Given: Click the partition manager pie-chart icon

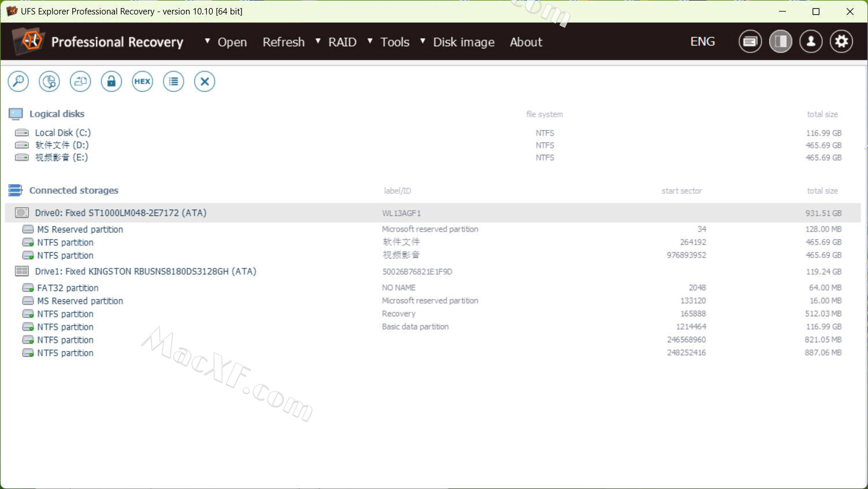Looking at the screenshot, I should click(49, 81).
